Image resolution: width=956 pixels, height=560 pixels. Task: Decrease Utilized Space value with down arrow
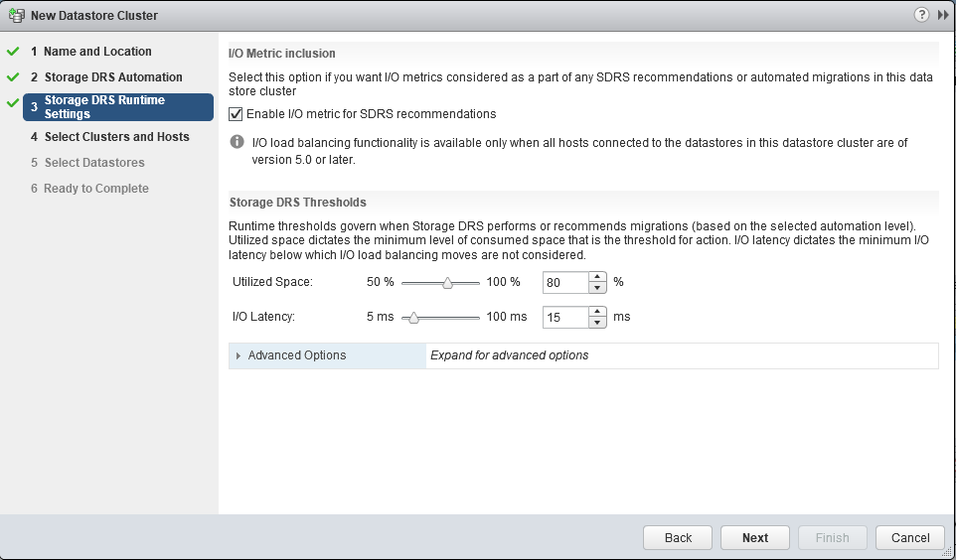pos(597,288)
